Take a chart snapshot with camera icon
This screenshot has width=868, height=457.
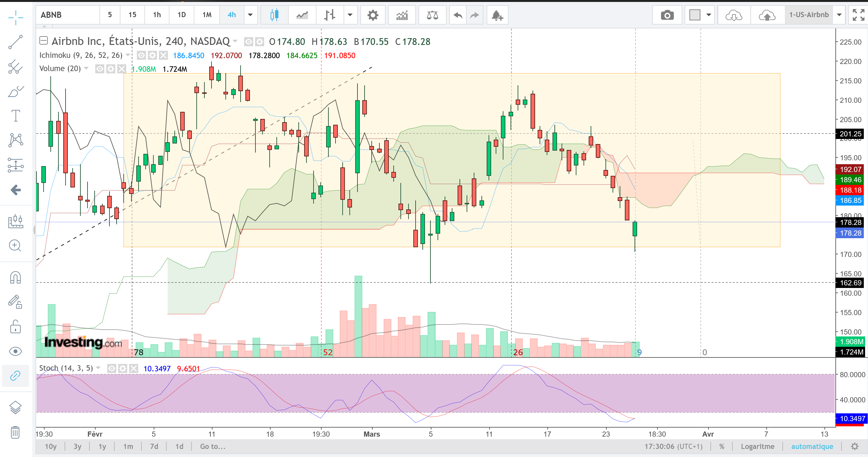pos(667,15)
